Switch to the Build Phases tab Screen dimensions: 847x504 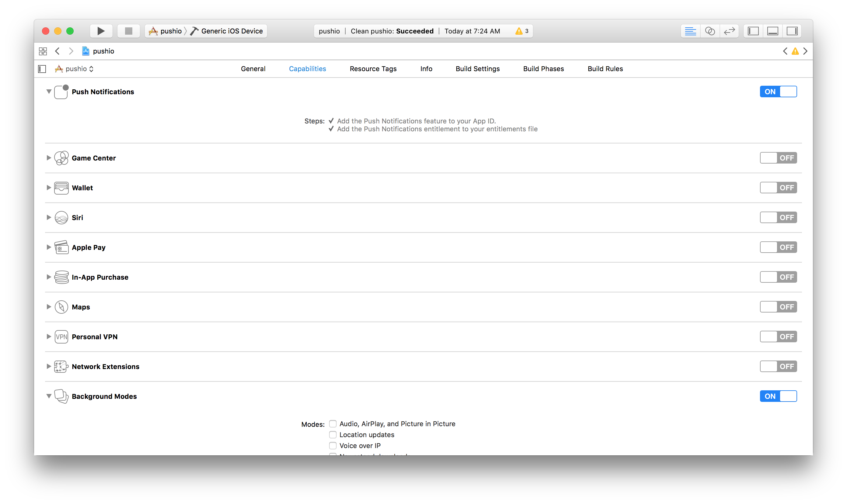tap(543, 69)
